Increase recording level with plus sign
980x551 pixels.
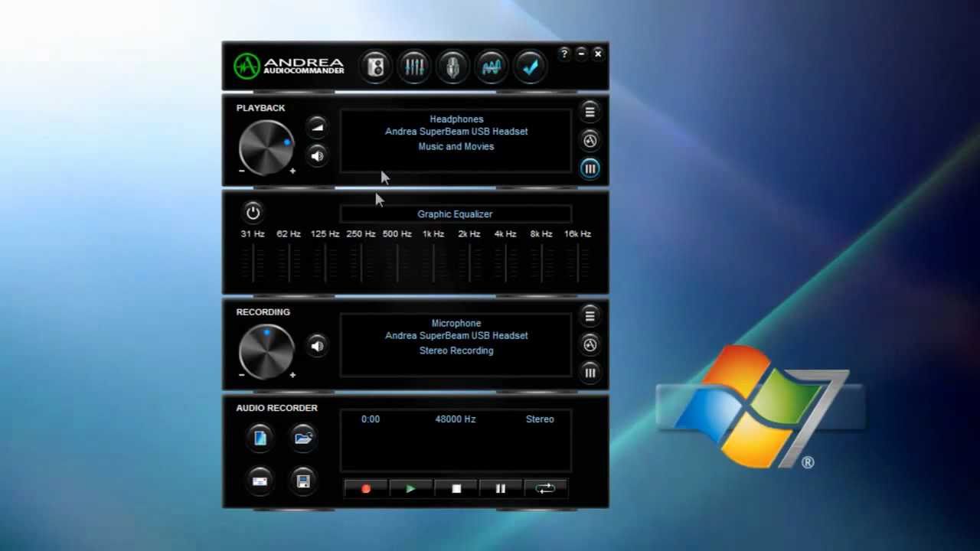pyautogui.click(x=292, y=375)
